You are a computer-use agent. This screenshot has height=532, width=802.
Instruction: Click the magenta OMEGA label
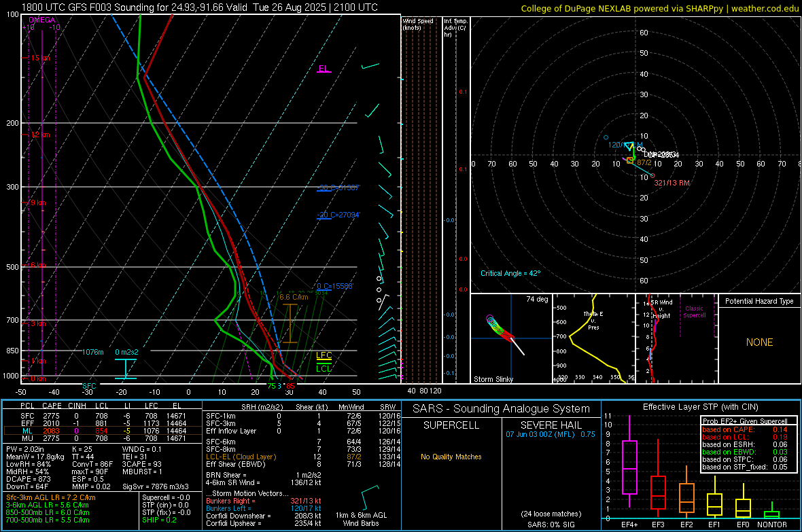41,20
